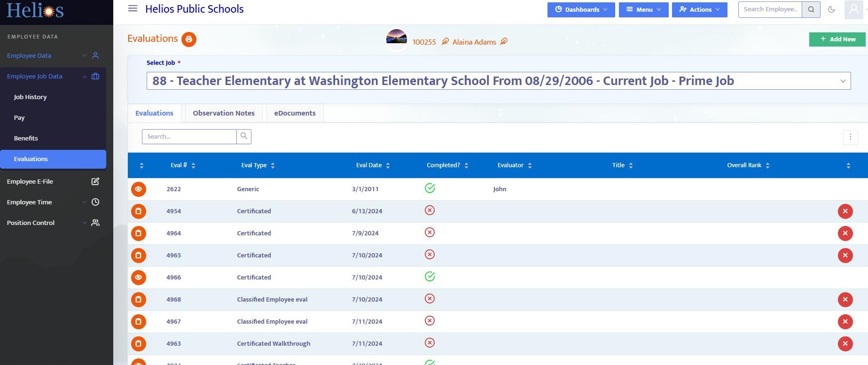This screenshot has width=868, height=365.
Task: Open the user profile avatar menu
Action: [853, 9]
